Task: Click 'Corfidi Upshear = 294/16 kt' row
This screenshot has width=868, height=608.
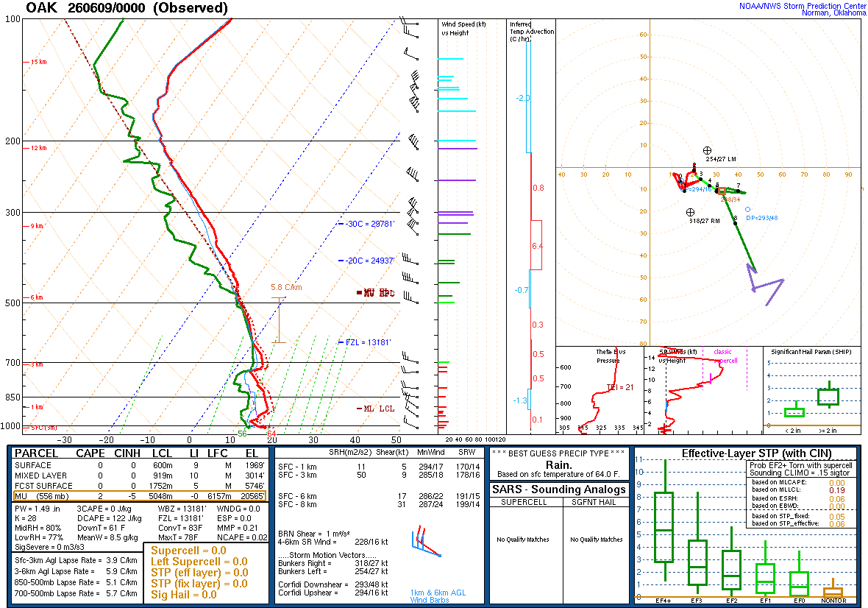Action: (332, 593)
